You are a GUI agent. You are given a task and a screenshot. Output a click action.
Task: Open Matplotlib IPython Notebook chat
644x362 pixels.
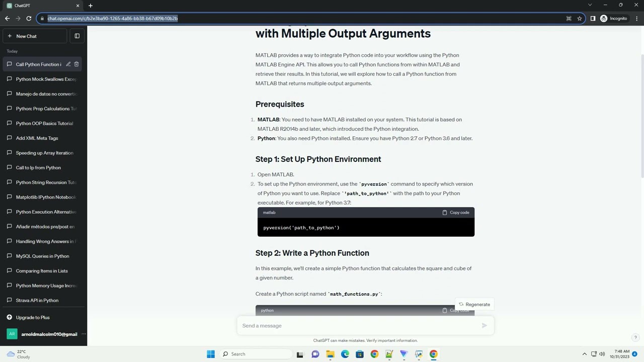[x=43, y=197]
